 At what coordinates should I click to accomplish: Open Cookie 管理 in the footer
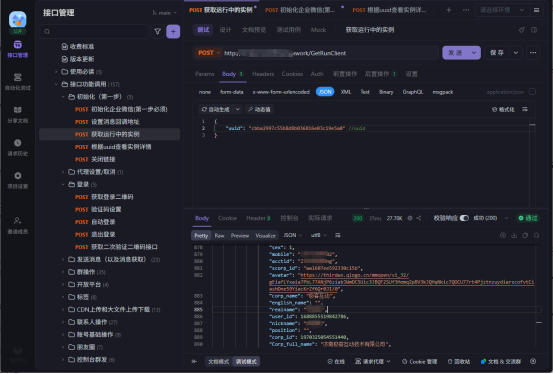(x=419, y=361)
